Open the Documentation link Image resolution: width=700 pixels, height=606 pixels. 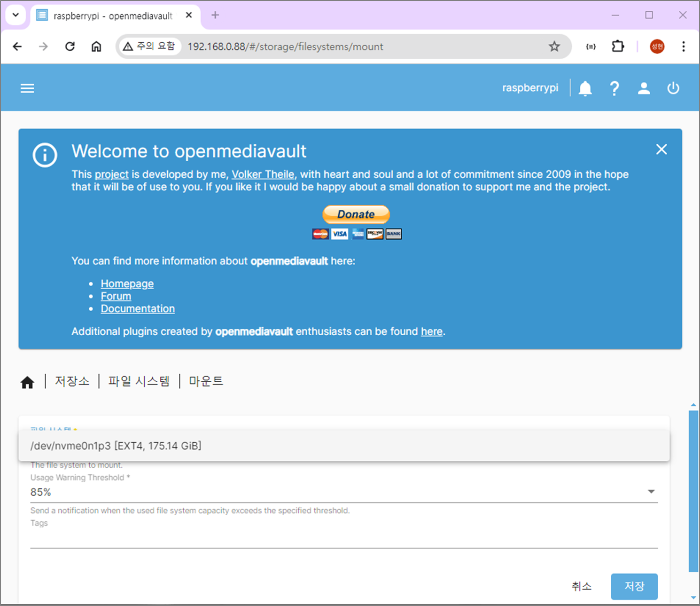[138, 308]
